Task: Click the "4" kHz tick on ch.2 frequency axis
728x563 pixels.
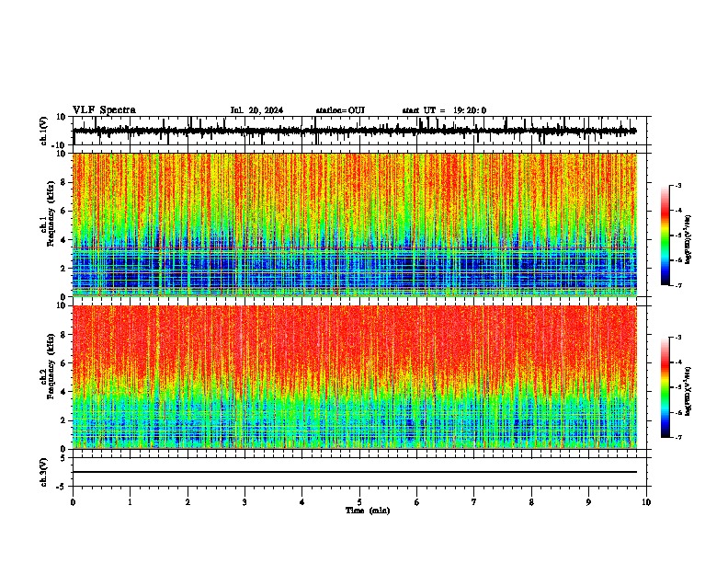Action: tap(63, 392)
